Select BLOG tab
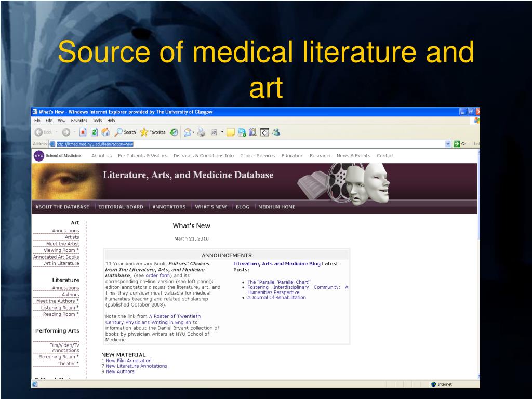This screenshot has height=399, width=532. click(x=243, y=207)
